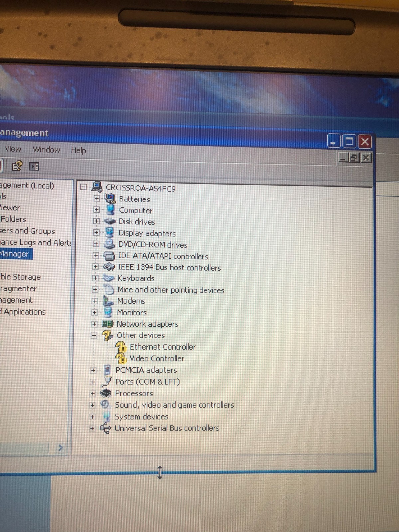
Task: Expand the Batteries node
Action: coord(96,199)
